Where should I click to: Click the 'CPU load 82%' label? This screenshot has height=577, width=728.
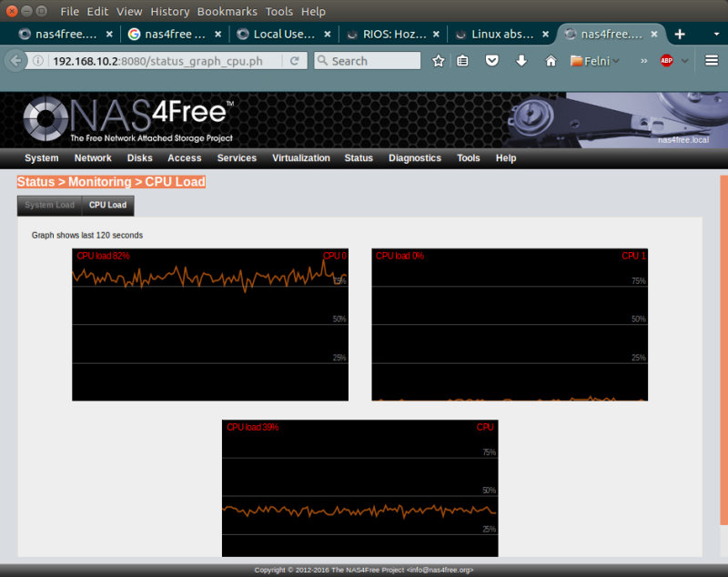point(103,256)
